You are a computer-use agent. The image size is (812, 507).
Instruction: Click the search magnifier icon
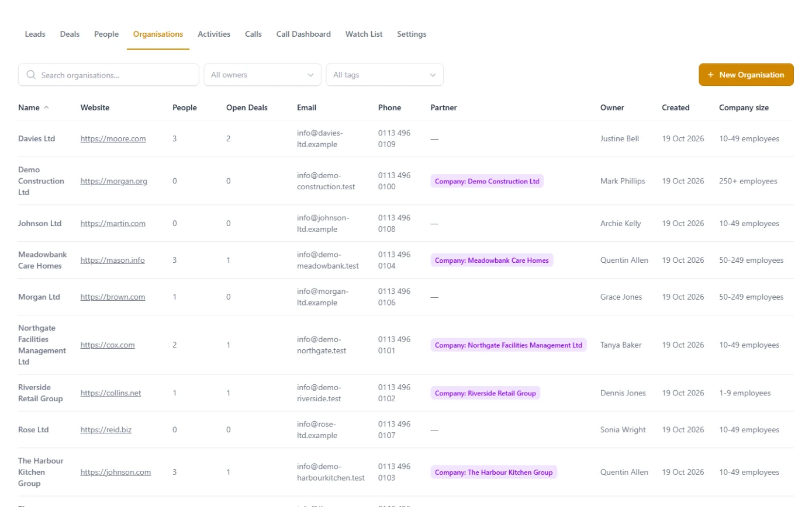30,75
